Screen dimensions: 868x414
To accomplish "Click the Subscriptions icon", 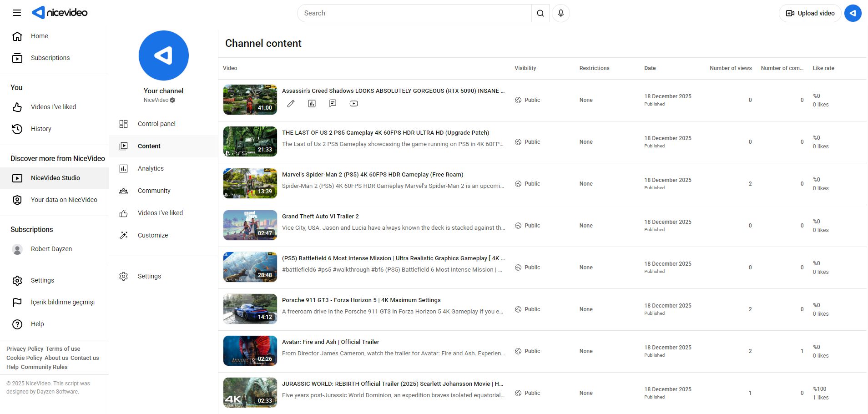I will (x=17, y=58).
